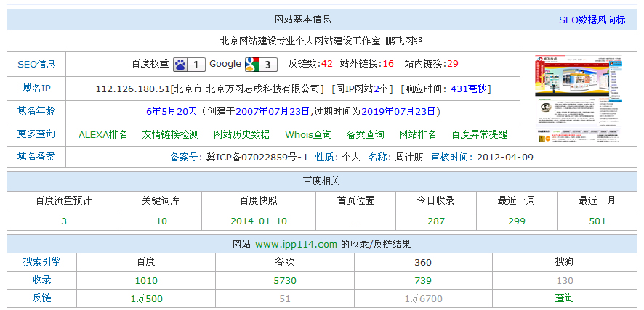Open the Whois查询 link
Viewport: 644px width, 310px height.
coord(308,134)
